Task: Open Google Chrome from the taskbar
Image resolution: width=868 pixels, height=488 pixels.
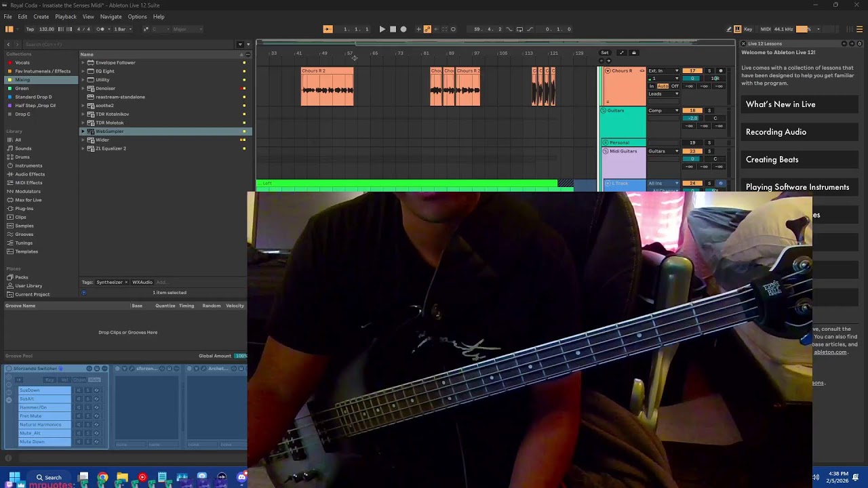Action: click(102, 477)
